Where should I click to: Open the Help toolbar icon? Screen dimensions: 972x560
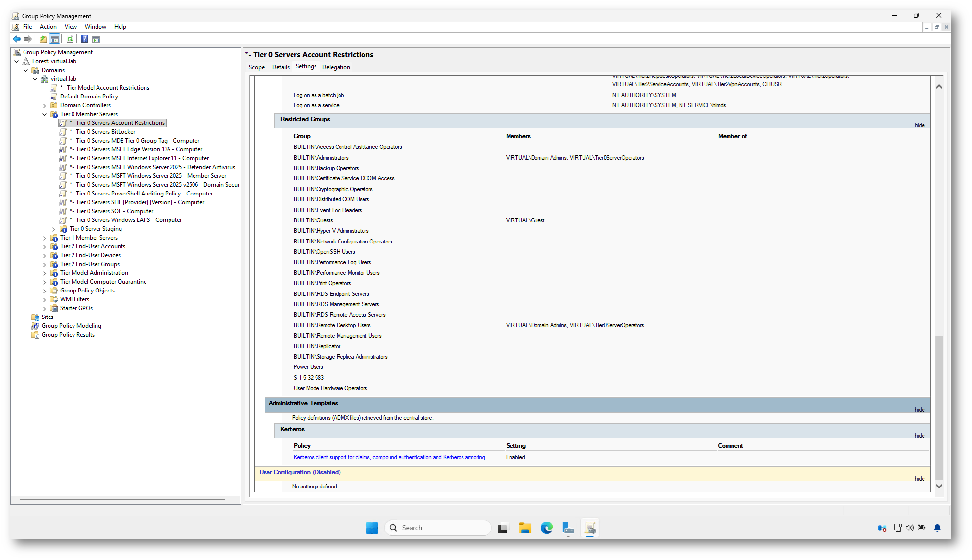point(84,39)
